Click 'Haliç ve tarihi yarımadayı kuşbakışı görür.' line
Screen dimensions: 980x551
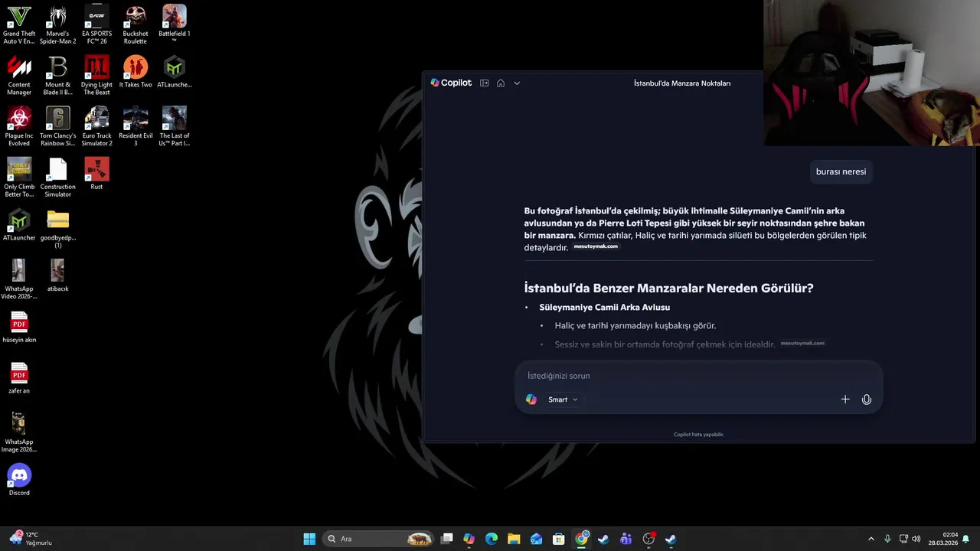[635, 325]
